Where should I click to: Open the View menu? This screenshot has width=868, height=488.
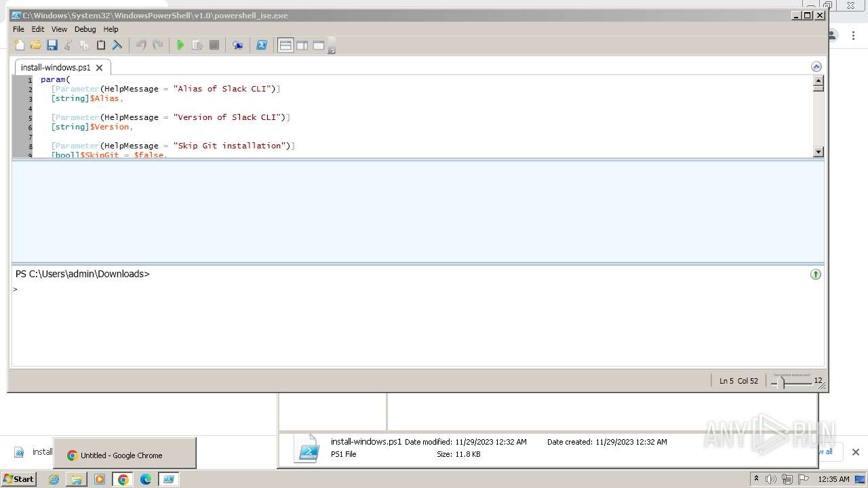coord(59,29)
